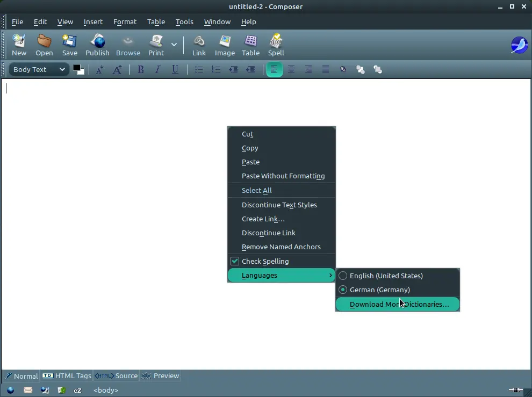Click the text color swatch
The image size is (532, 397).
click(79, 69)
